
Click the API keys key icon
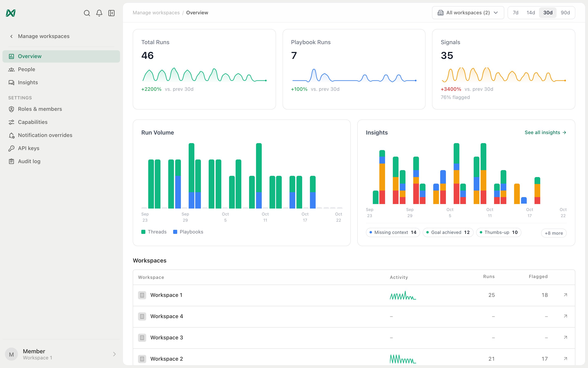tap(11, 148)
